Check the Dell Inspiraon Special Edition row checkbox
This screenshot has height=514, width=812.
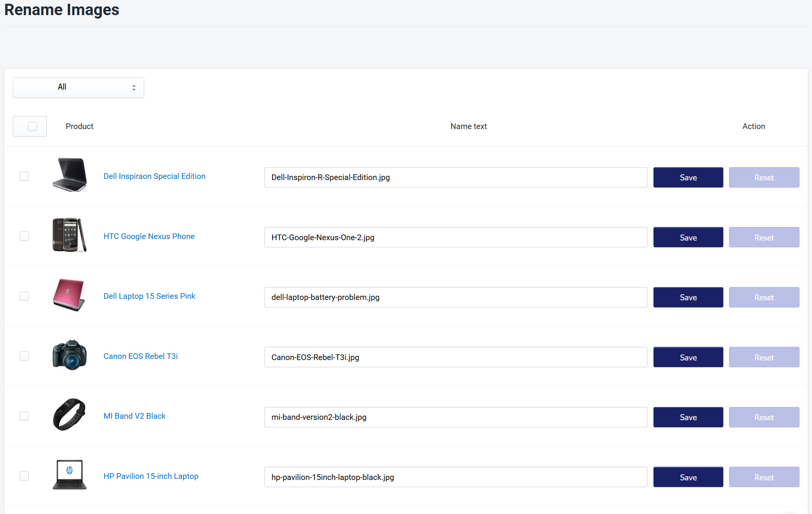pyautogui.click(x=24, y=176)
